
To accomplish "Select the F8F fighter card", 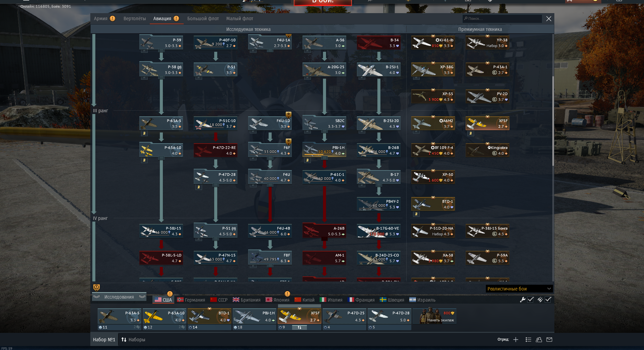I will [x=270, y=258].
